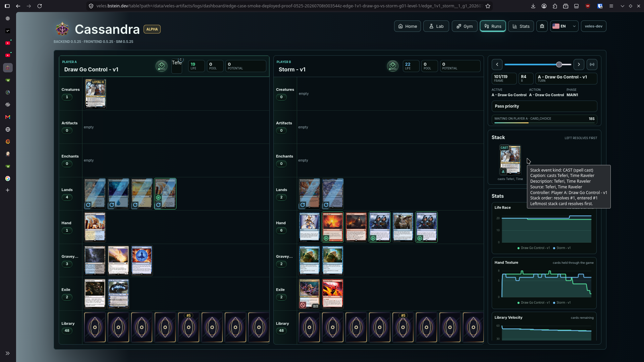Click the Draw Go Control - v1 player name

coord(91,69)
